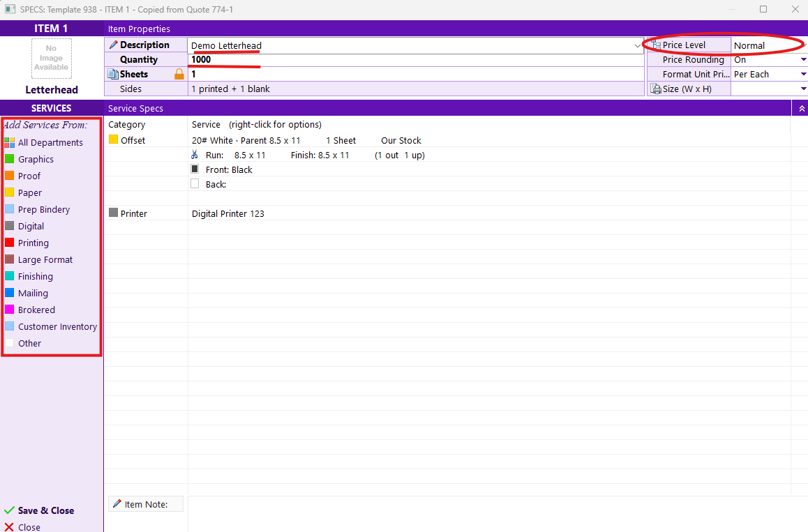The height and width of the screenshot is (532, 808).
Task: Click the All Departments multicolor icon
Action: click(9, 143)
